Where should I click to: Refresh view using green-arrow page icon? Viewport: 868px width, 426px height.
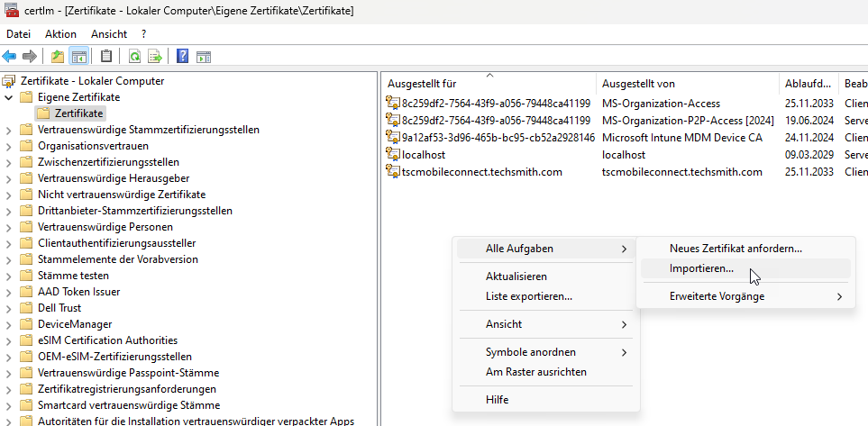click(x=134, y=57)
